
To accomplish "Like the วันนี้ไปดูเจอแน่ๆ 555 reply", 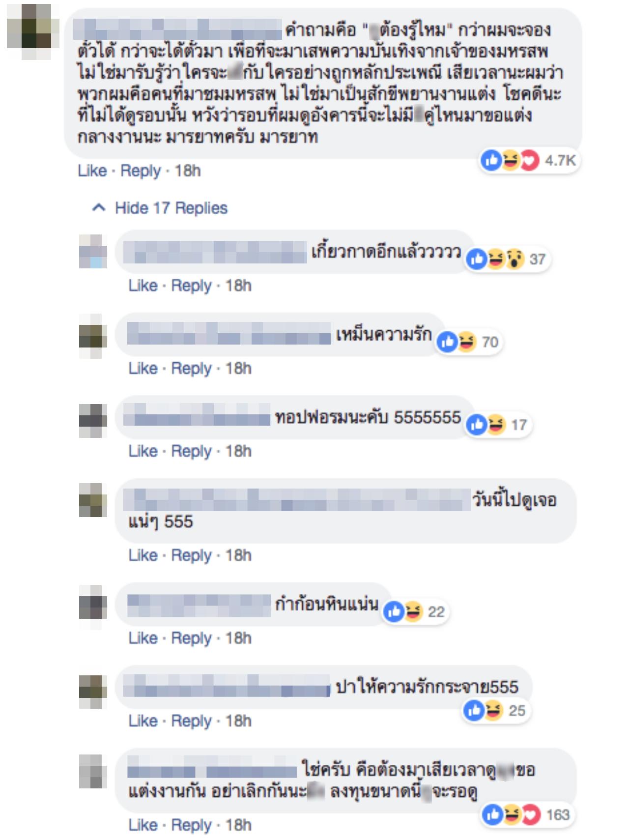I will click(143, 555).
